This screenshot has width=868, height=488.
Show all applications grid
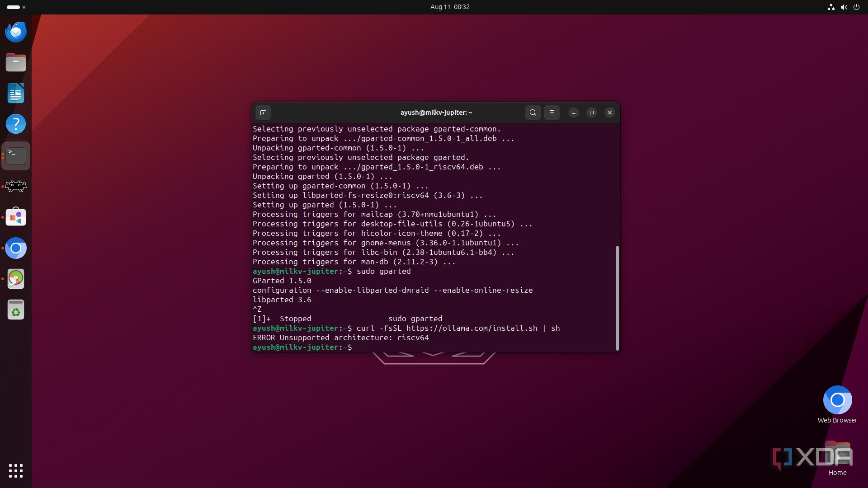click(16, 470)
